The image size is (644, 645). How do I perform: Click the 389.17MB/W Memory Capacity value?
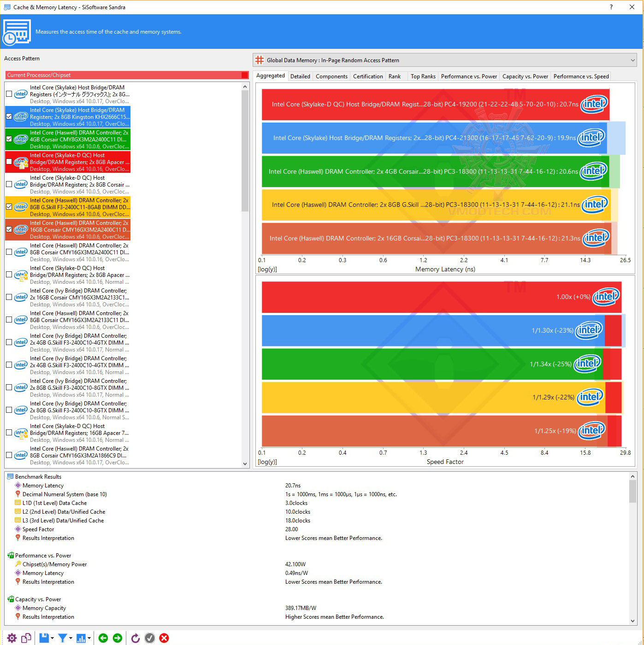(301, 608)
